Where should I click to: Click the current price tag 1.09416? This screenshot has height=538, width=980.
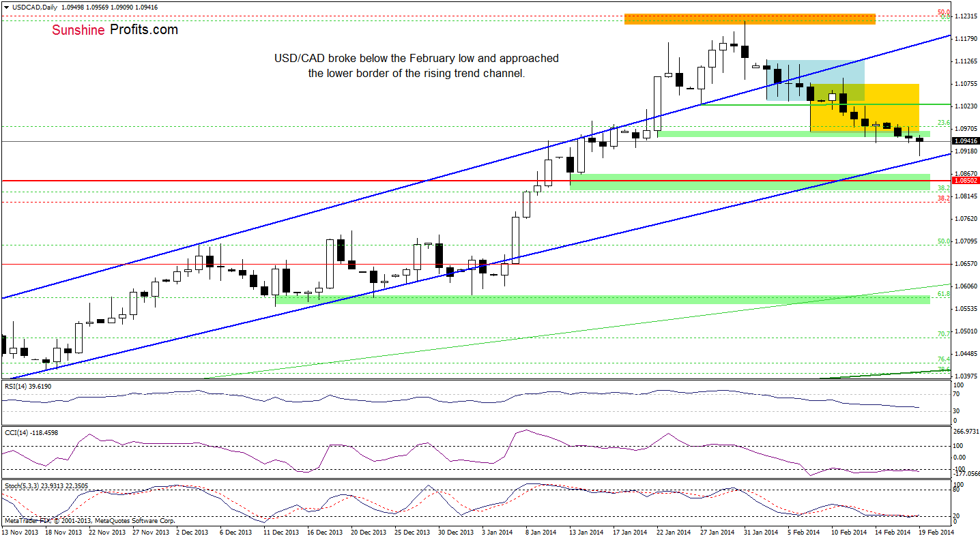[966, 141]
